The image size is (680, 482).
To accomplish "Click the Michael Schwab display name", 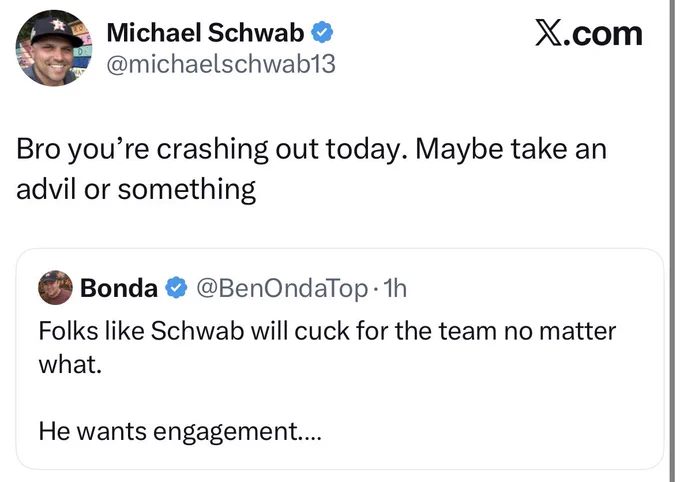I will tap(205, 33).
